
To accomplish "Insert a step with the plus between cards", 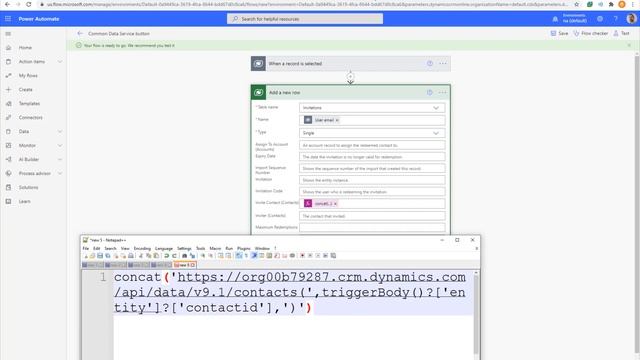I will (350, 76).
